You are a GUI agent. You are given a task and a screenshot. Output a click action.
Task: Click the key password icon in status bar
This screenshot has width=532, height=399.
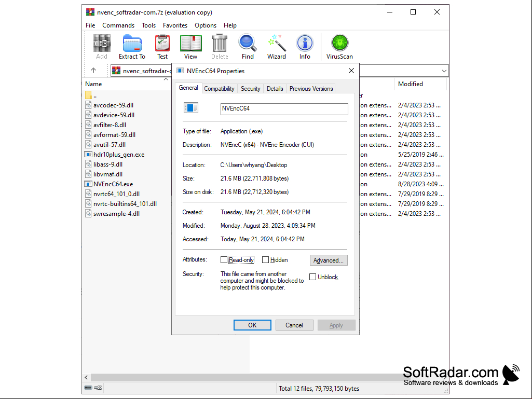[x=99, y=388]
